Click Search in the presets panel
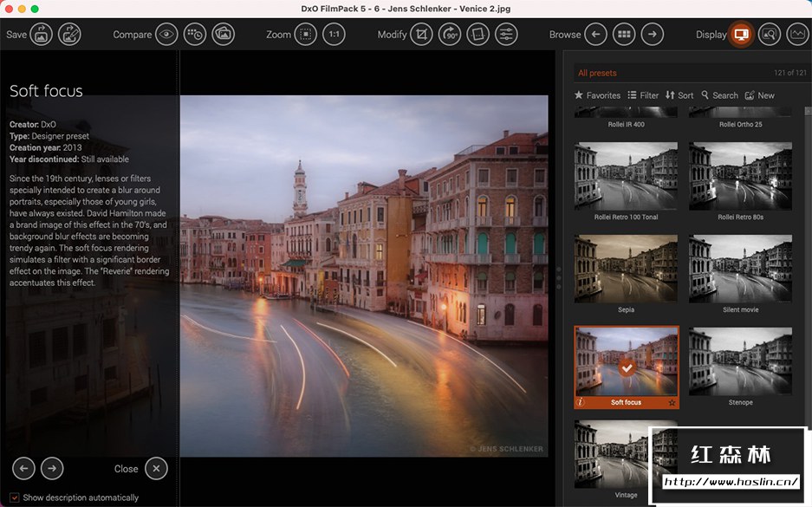The image size is (812, 507). pyautogui.click(x=719, y=95)
